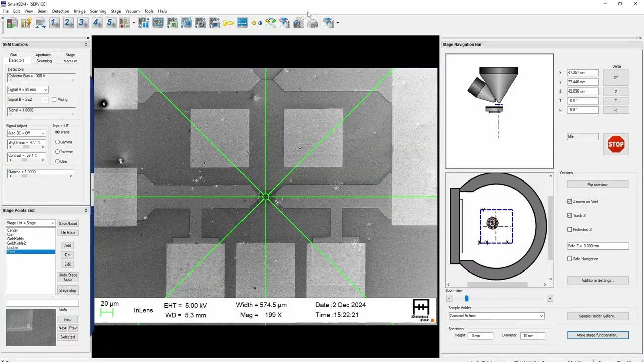This screenshot has height=362, width=644.
Task: Click the printer toolbar icon
Action: [313, 23]
